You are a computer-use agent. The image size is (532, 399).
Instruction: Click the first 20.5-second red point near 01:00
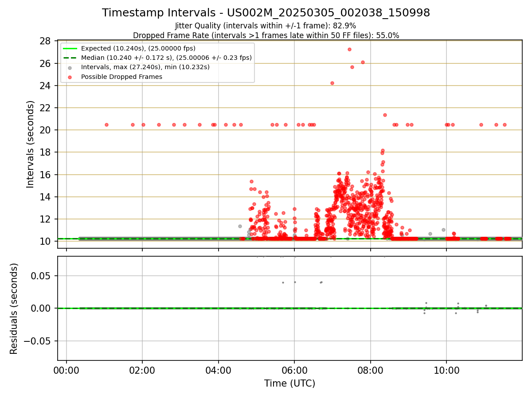pos(106,125)
